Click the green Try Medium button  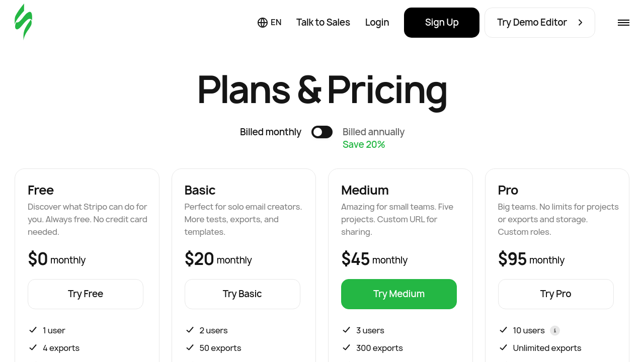tap(398, 294)
